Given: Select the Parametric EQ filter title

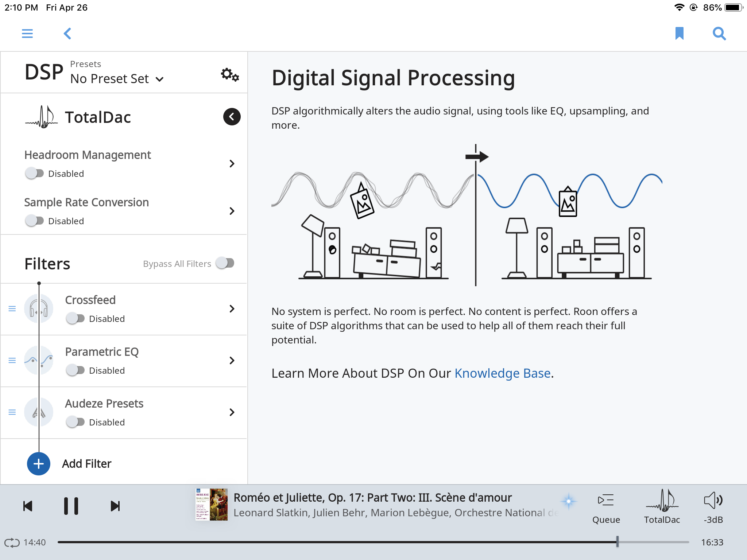Looking at the screenshot, I should [x=102, y=352].
